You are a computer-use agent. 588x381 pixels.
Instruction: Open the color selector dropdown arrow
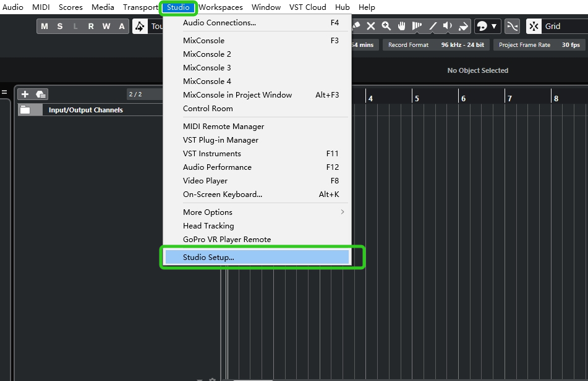[494, 26]
